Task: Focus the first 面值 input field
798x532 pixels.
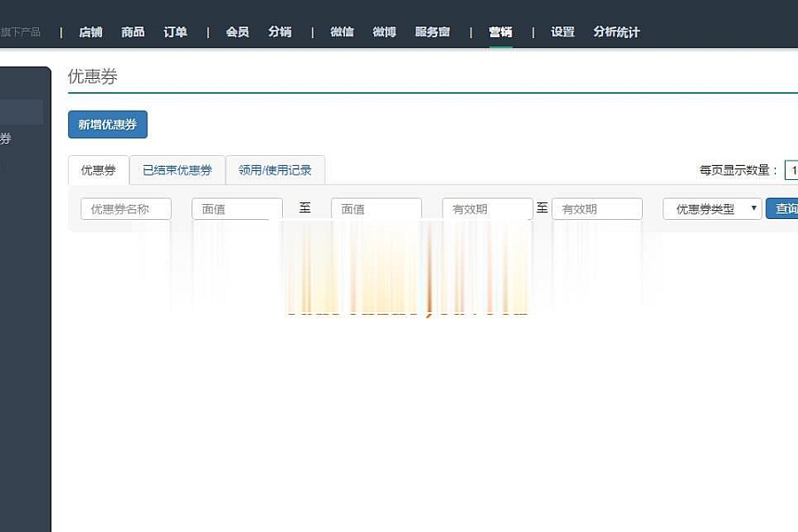Action: point(237,208)
